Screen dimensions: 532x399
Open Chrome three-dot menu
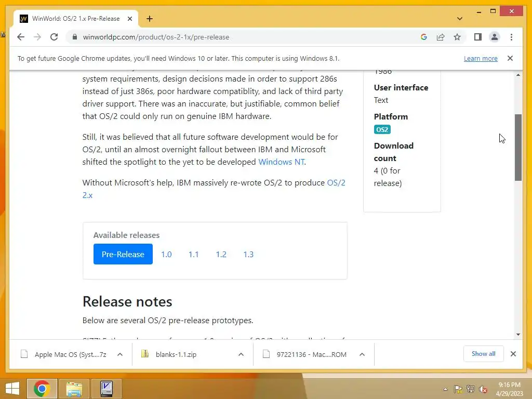click(511, 37)
